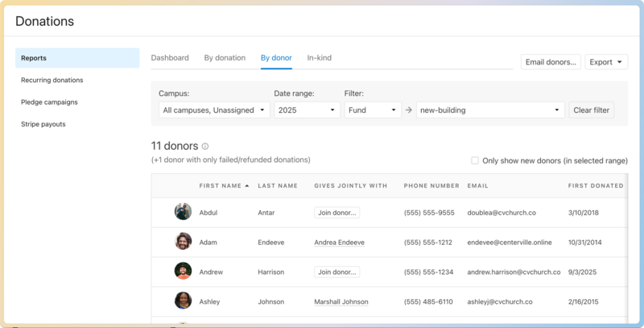Click Ashley Johnson's profile avatar
Viewport: 644px width, 328px height.
pos(183,301)
